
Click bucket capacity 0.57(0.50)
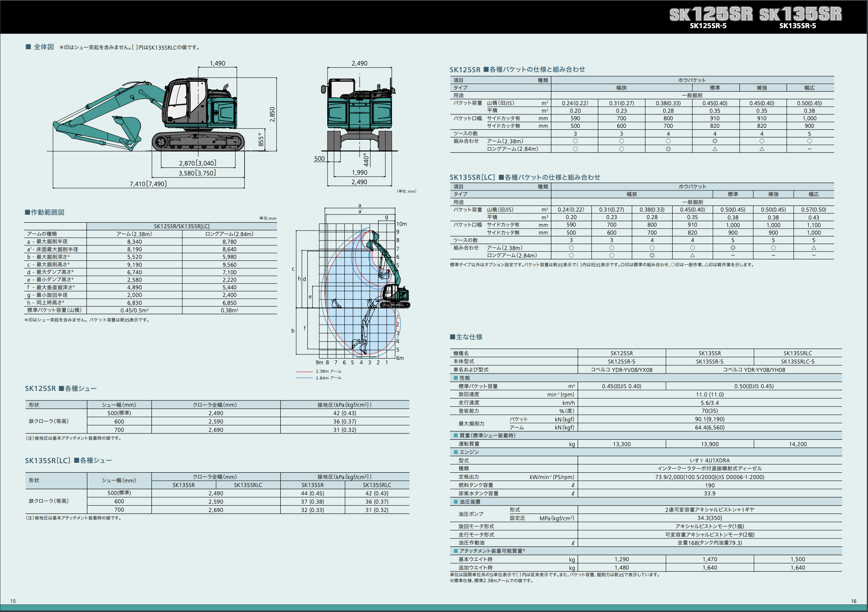(814, 210)
